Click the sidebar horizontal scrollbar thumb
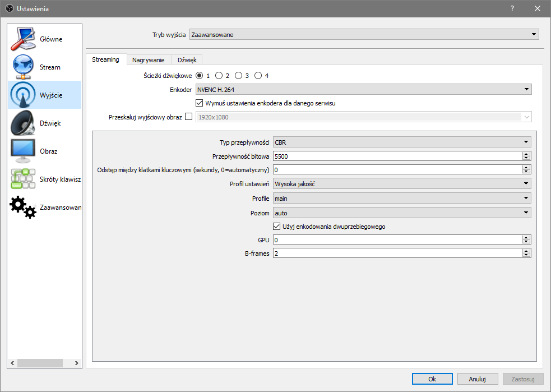Viewport: 551px width, 392px height. [x=40, y=363]
